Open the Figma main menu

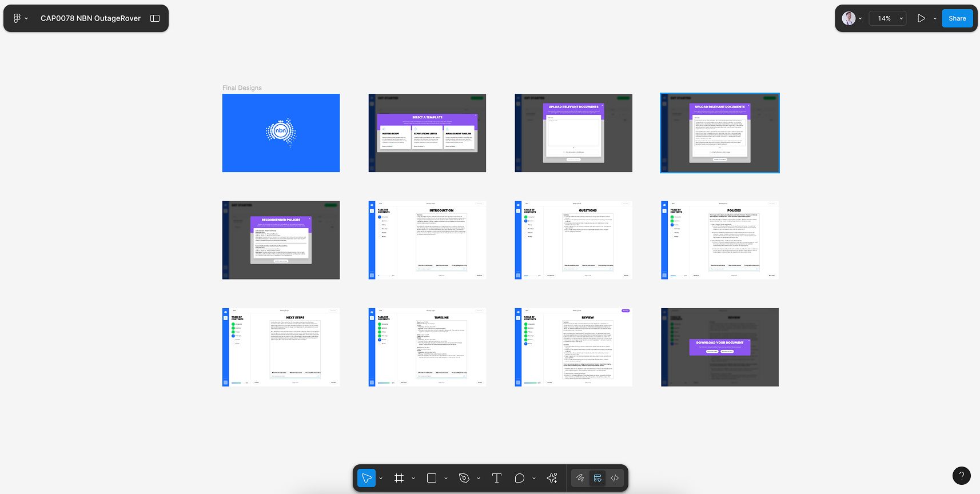(x=20, y=18)
